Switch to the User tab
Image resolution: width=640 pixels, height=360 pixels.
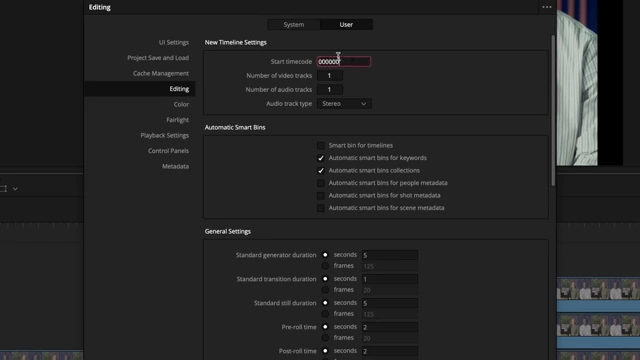346,24
